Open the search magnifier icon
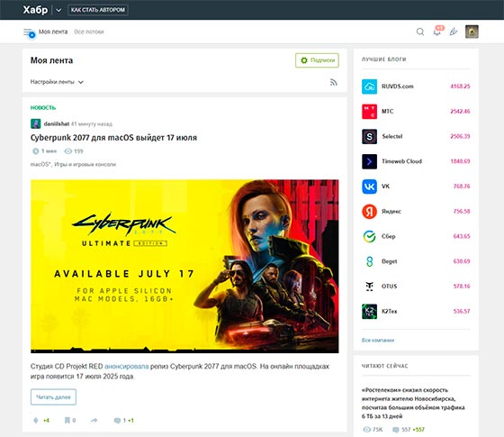 pos(420,32)
